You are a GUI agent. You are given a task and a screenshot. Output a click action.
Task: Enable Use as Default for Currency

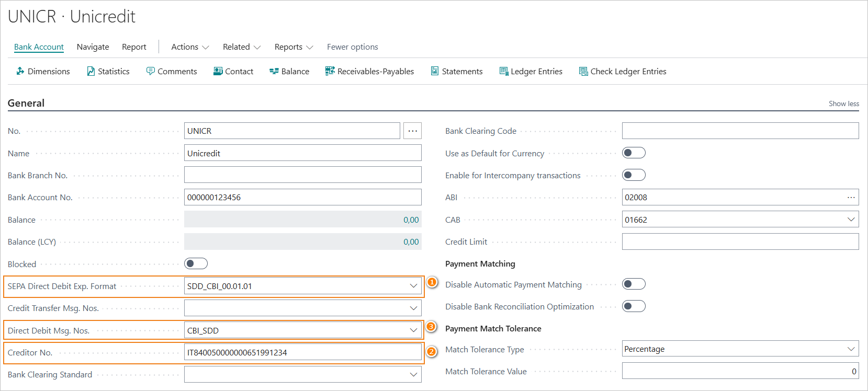click(x=634, y=153)
